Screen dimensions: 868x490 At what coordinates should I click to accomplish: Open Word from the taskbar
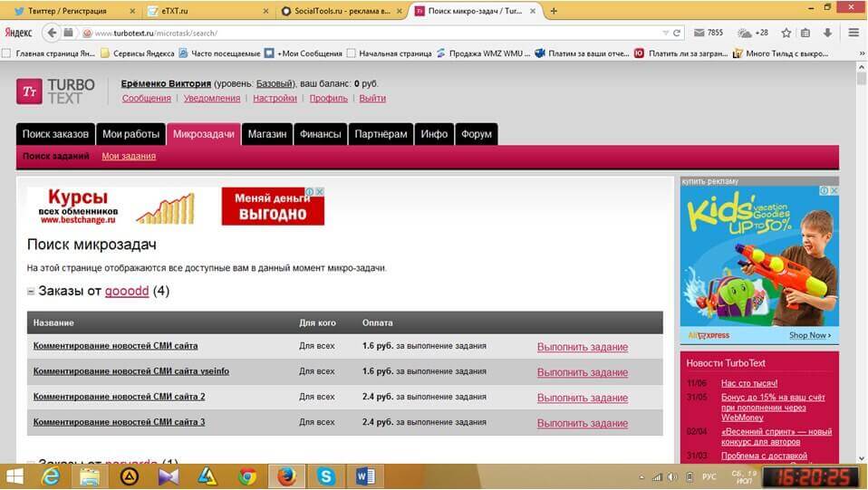coord(365,476)
